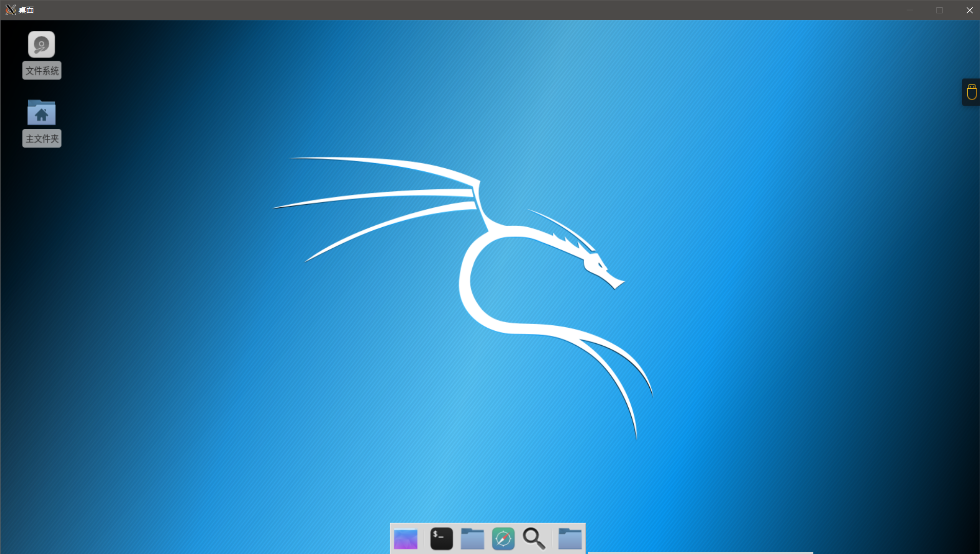Launch the terminal emulator from the dock
The height and width of the screenshot is (554, 980).
tap(441, 539)
